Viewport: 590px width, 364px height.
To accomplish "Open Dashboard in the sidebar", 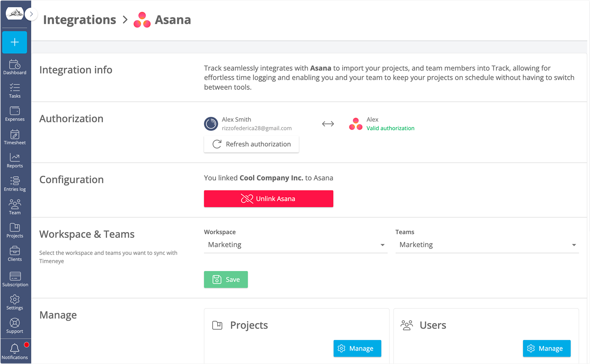I will click(x=15, y=67).
